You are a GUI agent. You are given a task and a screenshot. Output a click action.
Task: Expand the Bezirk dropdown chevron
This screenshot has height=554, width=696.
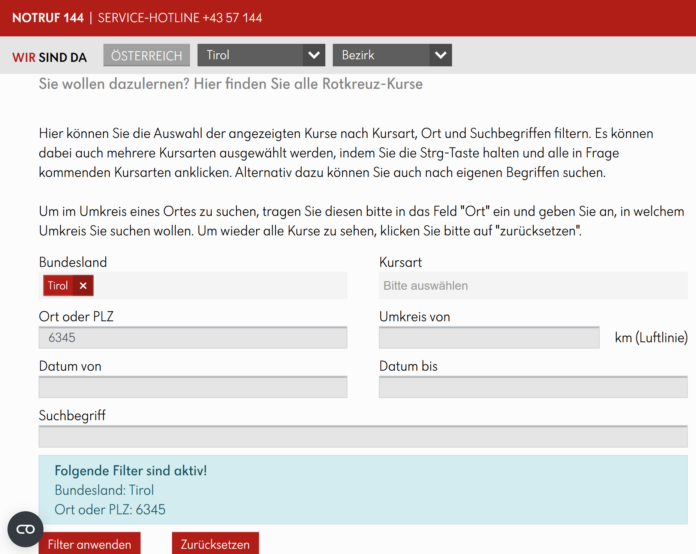(x=440, y=56)
